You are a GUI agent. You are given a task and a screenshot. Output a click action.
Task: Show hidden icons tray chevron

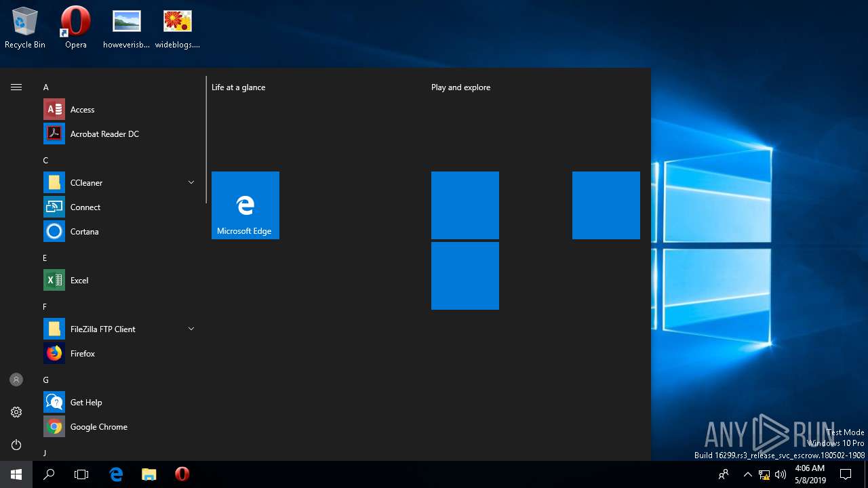(x=747, y=474)
